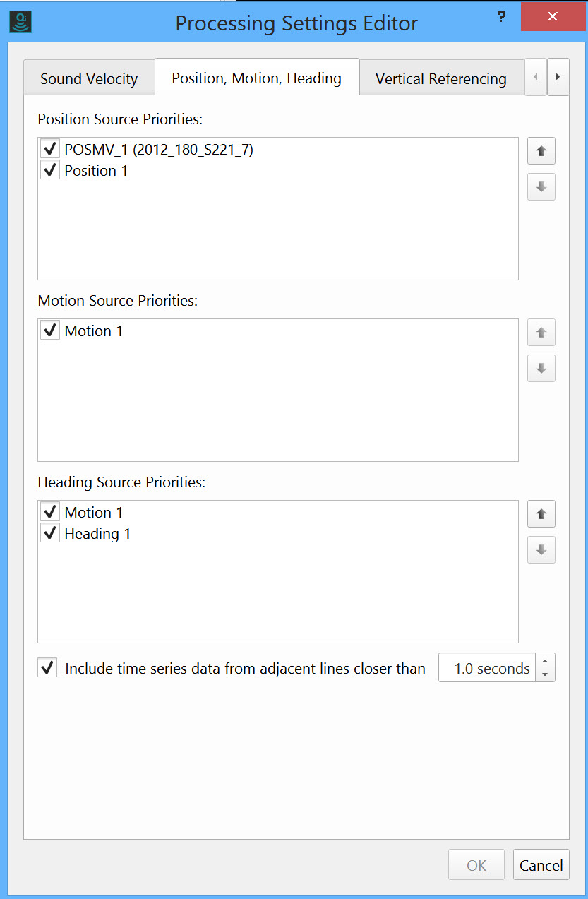Viewport: 588px width, 899px height.
Task: Toggle Heading 1 source checkbox
Action: pyautogui.click(x=49, y=533)
